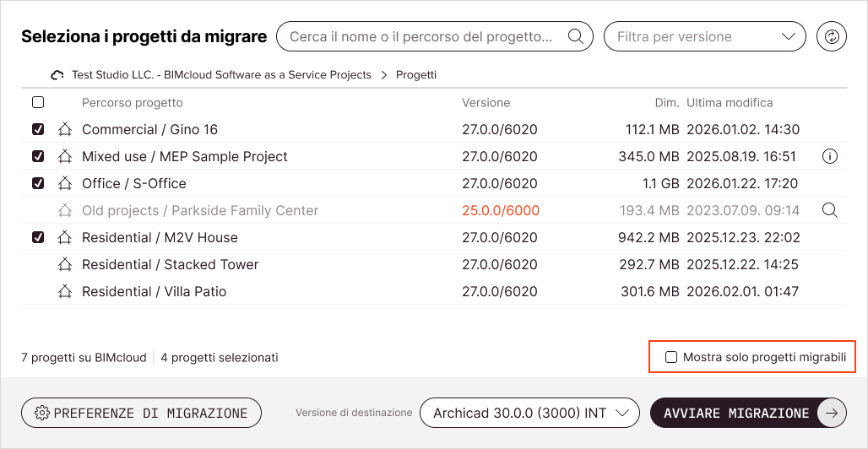
Task: Click the 2026.02.01. 01:47 date value
Action: pyautogui.click(x=743, y=291)
